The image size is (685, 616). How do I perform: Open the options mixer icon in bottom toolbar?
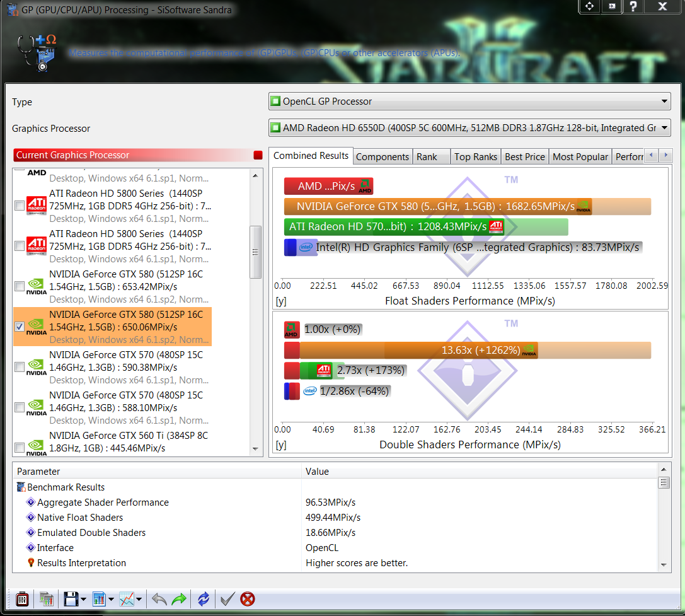[22, 598]
